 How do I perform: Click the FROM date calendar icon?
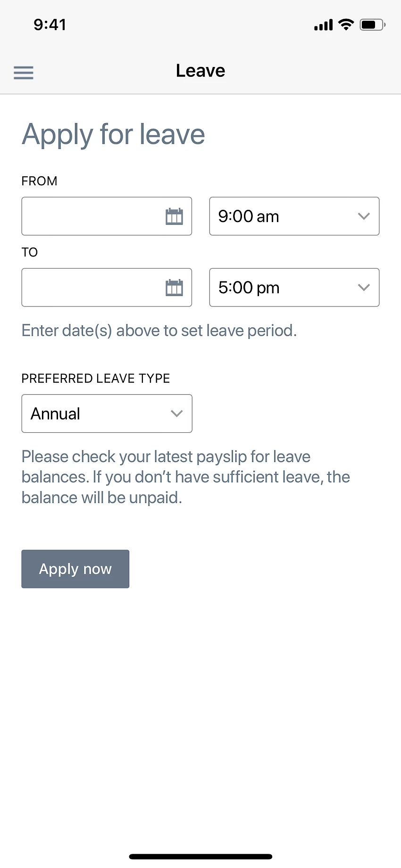tap(174, 216)
